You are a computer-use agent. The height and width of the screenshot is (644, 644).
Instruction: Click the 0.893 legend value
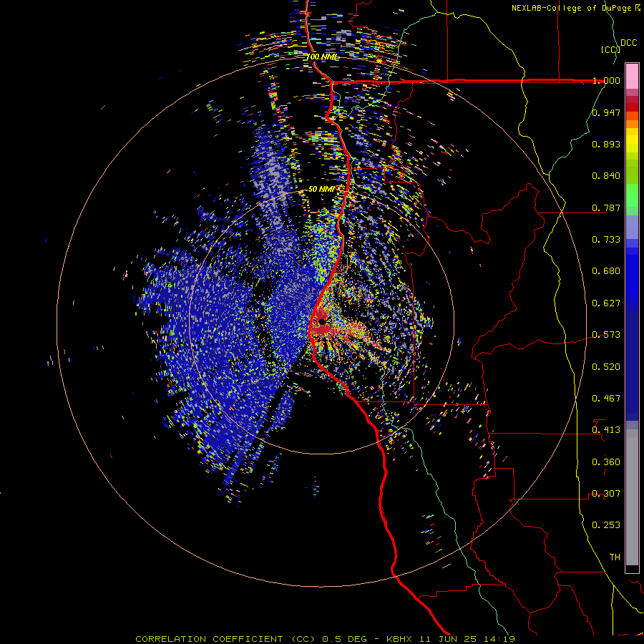tap(606, 144)
